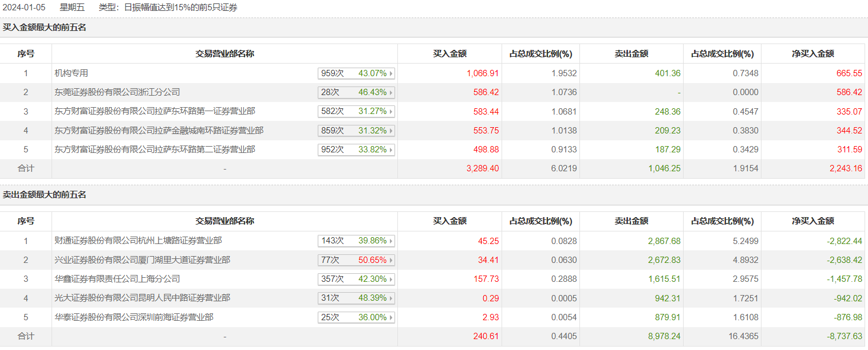868x350 pixels.
Task: Open the 机构专用 entry
Action: click(x=72, y=73)
